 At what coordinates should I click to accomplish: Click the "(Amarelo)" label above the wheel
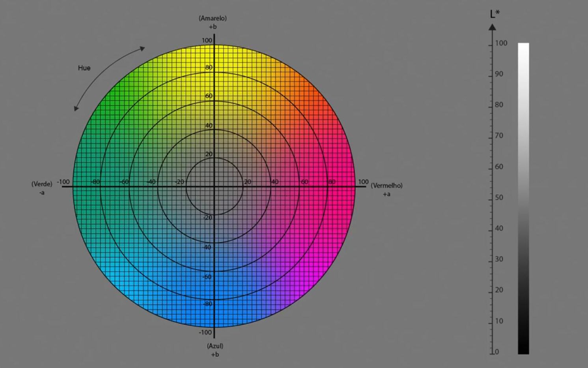point(213,18)
